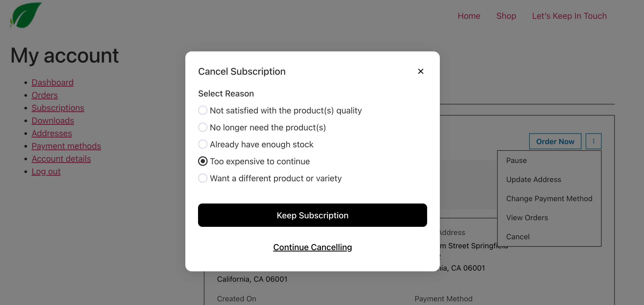This screenshot has width=644, height=305.
Task: Select Already have enough stock reason
Action: [203, 144]
